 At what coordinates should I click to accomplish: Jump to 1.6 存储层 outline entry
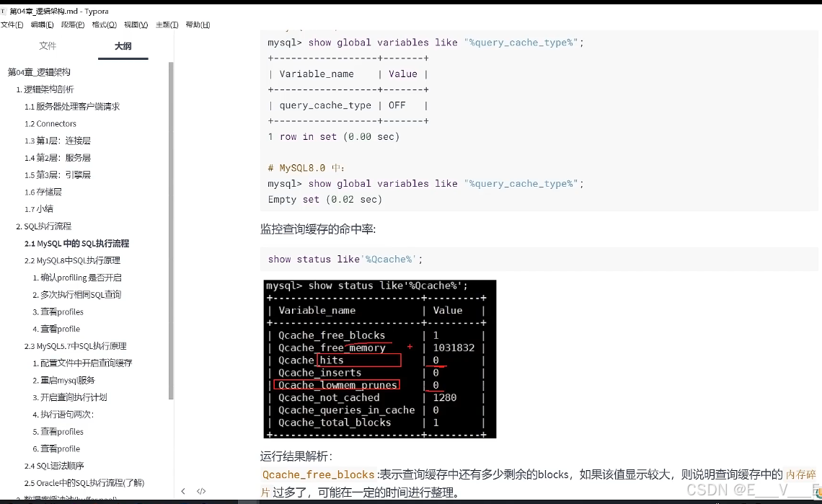pos(43,192)
